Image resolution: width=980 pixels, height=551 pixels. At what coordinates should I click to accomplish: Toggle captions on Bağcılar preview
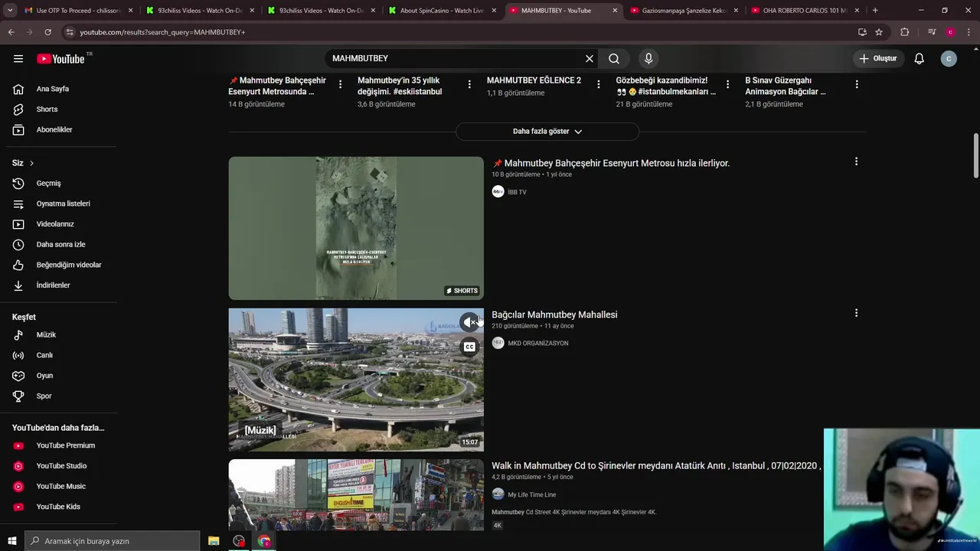(469, 347)
